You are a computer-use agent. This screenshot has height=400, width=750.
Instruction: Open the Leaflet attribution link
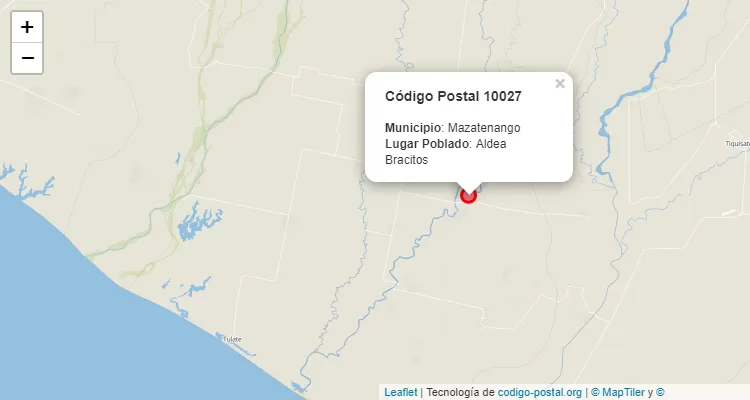(x=400, y=392)
